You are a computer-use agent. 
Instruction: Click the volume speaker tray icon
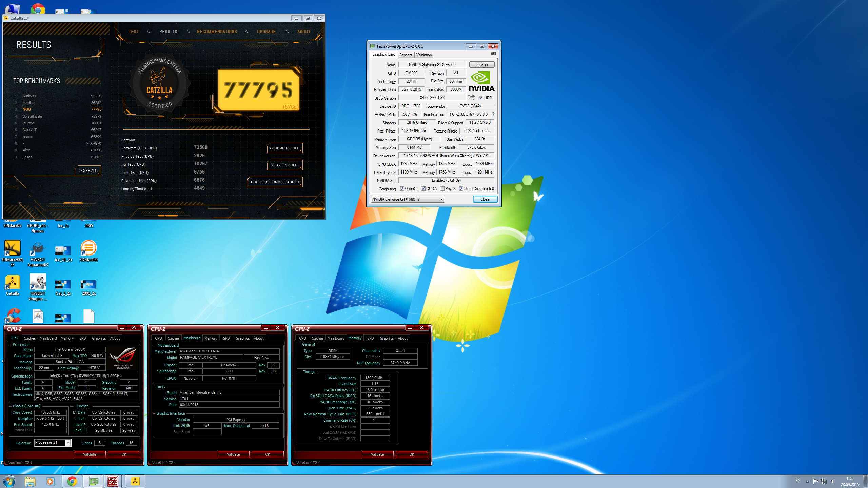[832, 482]
